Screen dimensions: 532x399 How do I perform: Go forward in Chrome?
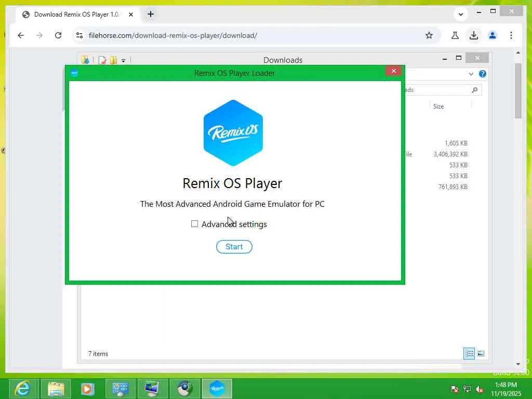pos(39,35)
